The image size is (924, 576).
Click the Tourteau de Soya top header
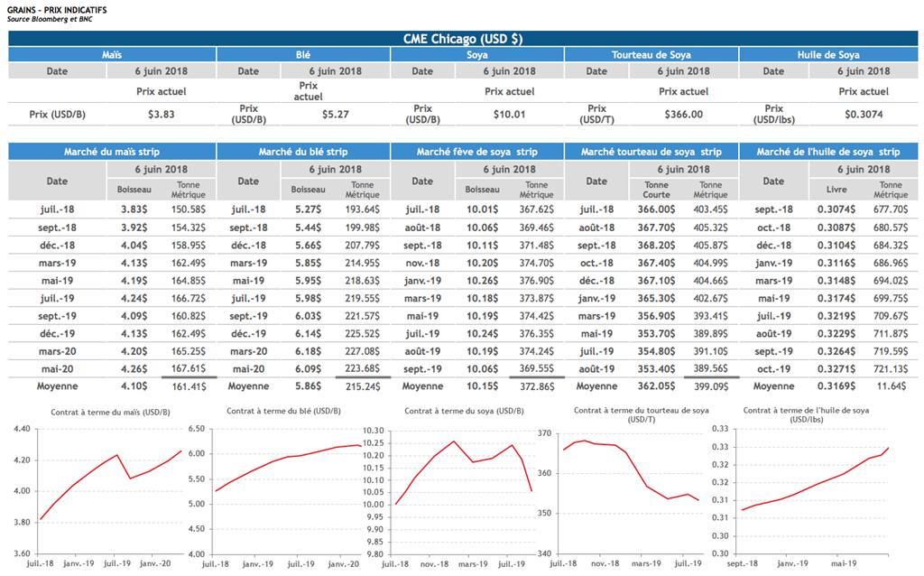tap(651, 55)
